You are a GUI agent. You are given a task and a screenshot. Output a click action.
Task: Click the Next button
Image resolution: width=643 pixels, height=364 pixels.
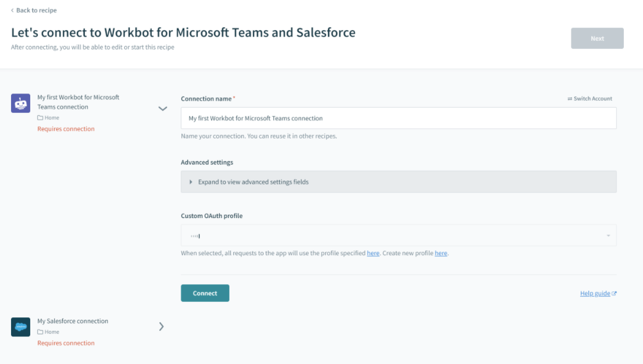pyautogui.click(x=597, y=38)
